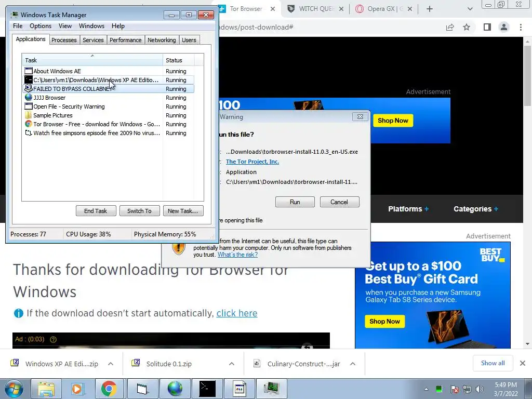The image size is (532, 399).
Task: Select the FAILED TO BYPASS COLLABNET task
Action: (x=109, y=89)
